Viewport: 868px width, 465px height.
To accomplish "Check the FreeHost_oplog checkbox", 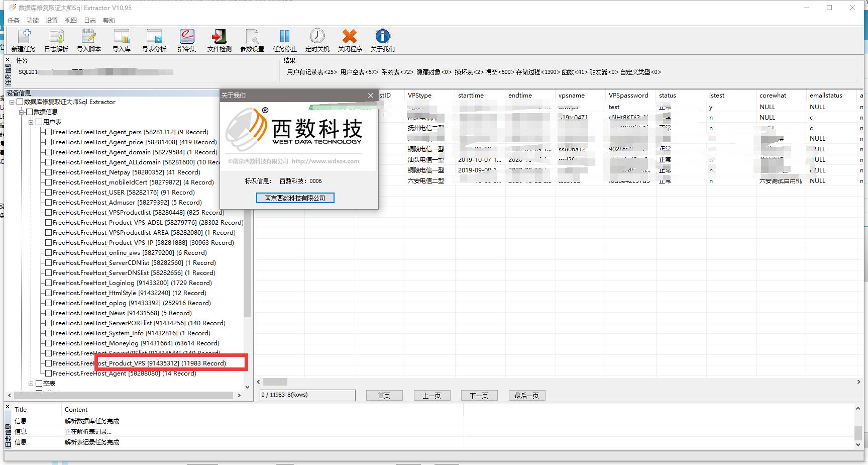I will pyautogui.click(x=49, y=303).
